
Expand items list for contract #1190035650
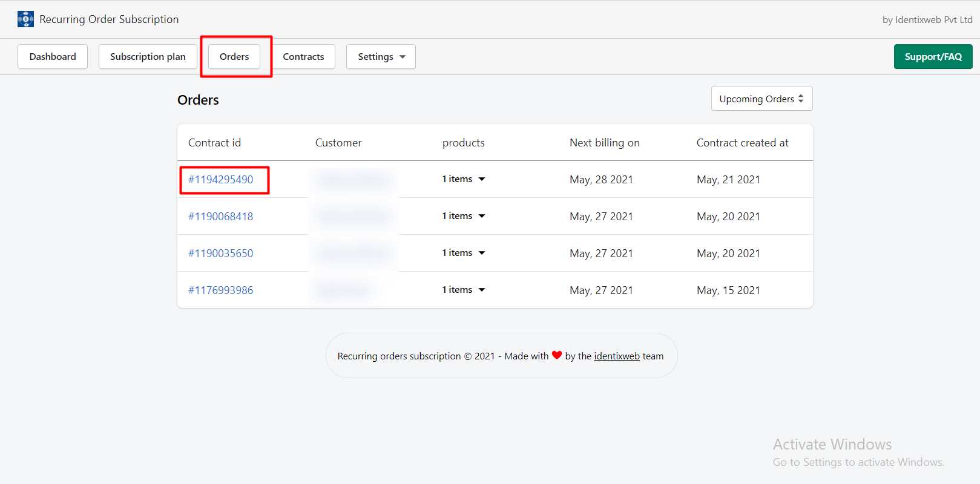[x=464, y=253]
